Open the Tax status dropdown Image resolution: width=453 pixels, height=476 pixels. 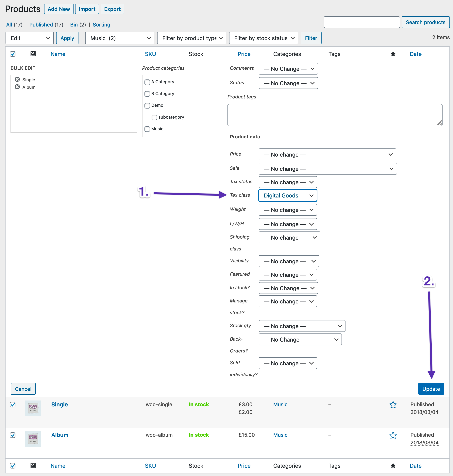coord(288,182)
